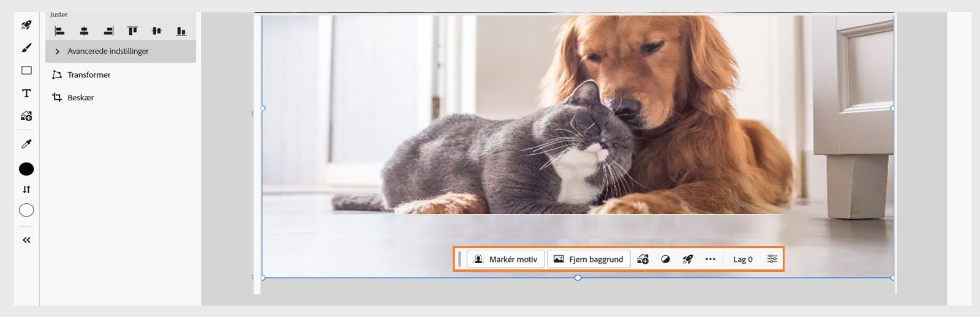Click the Markér motiv button
Image resolution: width=980 pixels, height=317 pixels.
coord(505,259)
